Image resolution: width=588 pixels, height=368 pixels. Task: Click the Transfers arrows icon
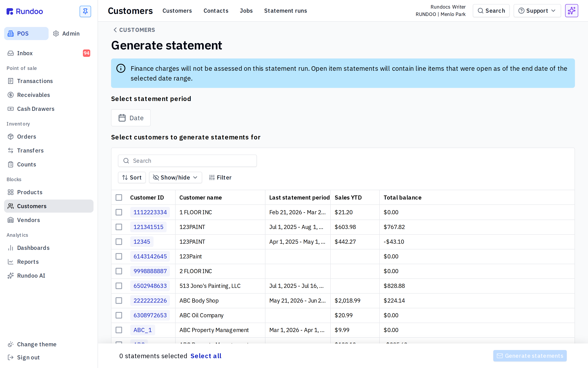[11, 150]
